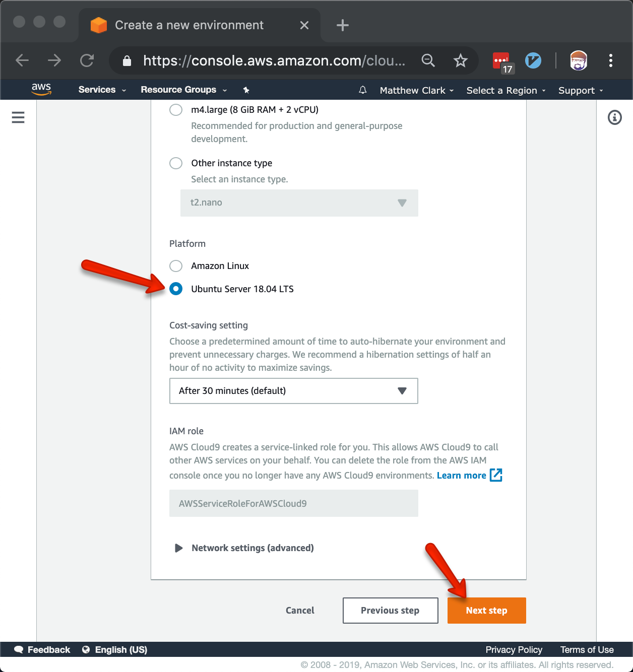
Task: Open the Services dropdown menu
Action: coord(102,90)
